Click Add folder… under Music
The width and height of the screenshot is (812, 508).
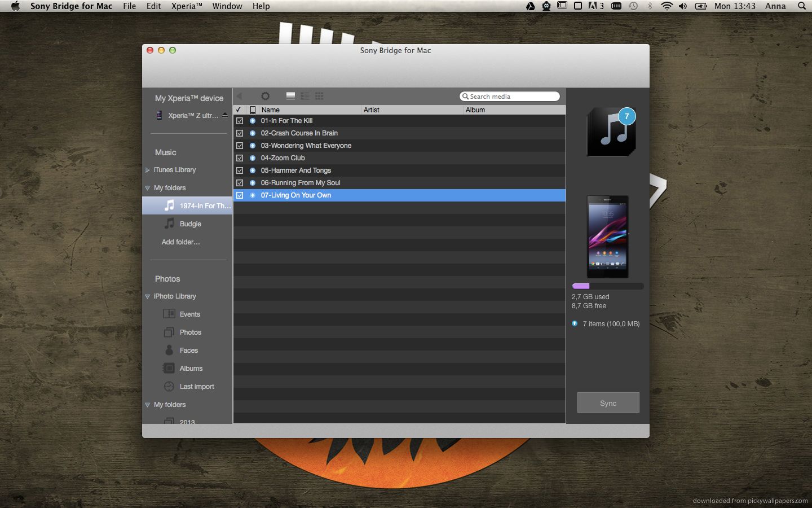(180, 242)
